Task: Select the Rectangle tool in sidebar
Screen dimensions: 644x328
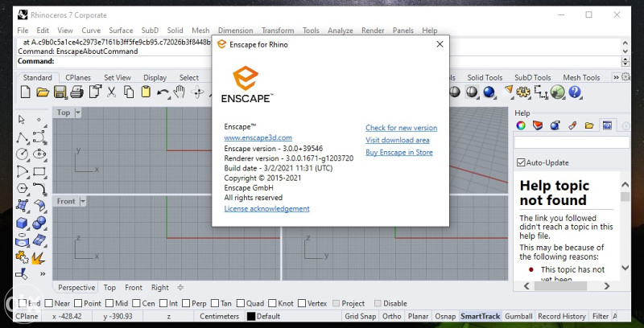Action: click(39, 171)
